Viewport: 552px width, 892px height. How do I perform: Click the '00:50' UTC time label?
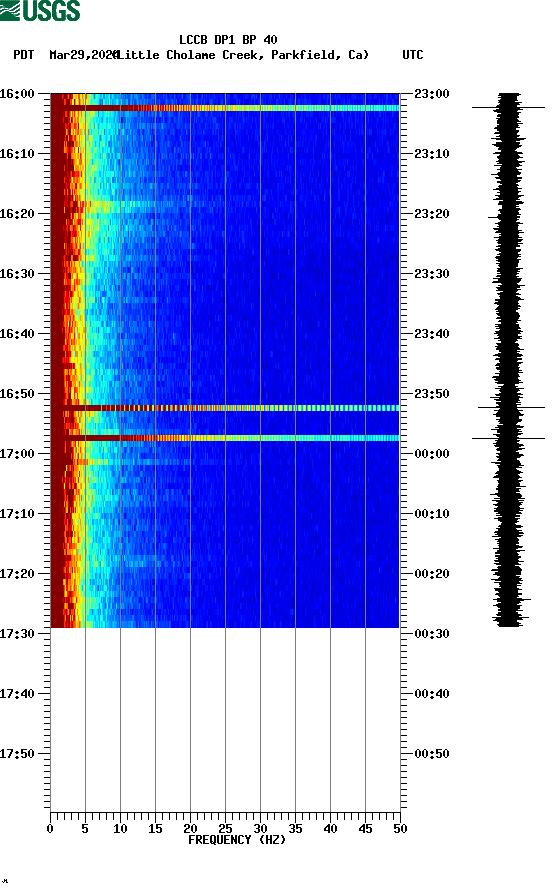pos(432,754)
